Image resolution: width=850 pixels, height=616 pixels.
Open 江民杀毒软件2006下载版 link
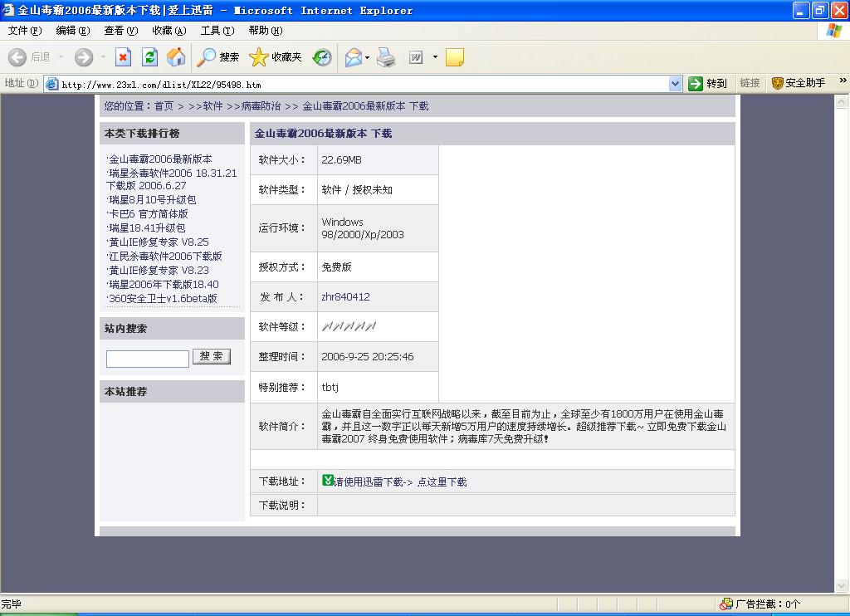[x=165, y=256]
